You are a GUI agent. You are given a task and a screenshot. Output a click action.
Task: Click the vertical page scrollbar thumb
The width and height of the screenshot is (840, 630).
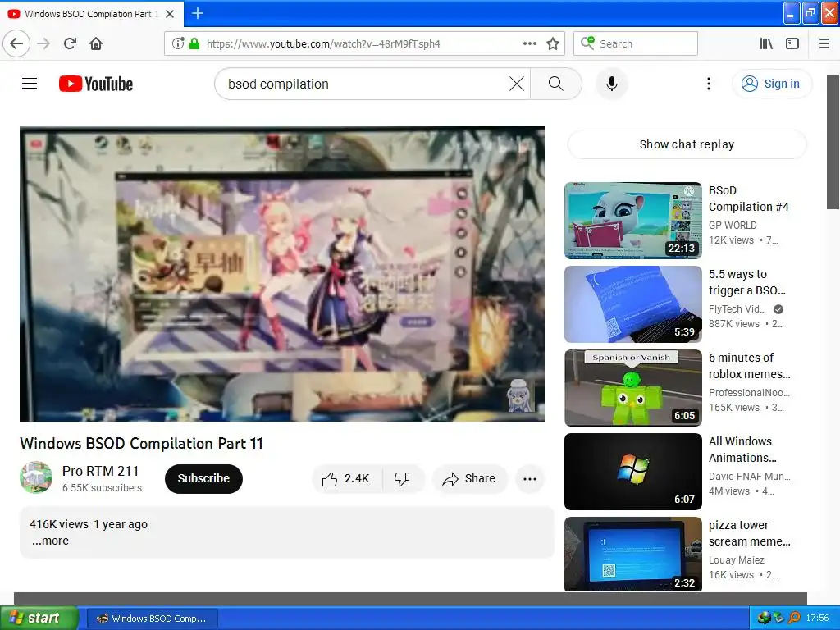[x=833, y=142]
